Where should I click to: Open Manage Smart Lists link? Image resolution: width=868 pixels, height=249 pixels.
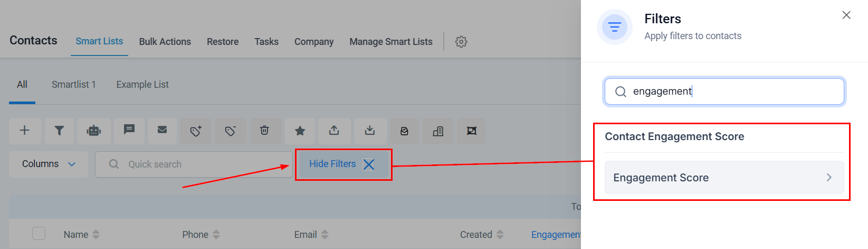point(390,42)
